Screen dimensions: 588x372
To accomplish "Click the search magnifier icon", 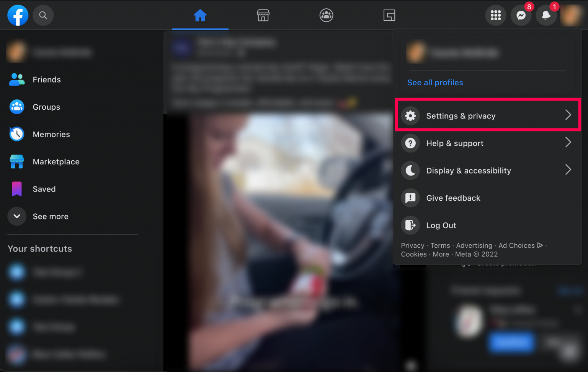I will [x=43, y=15].
